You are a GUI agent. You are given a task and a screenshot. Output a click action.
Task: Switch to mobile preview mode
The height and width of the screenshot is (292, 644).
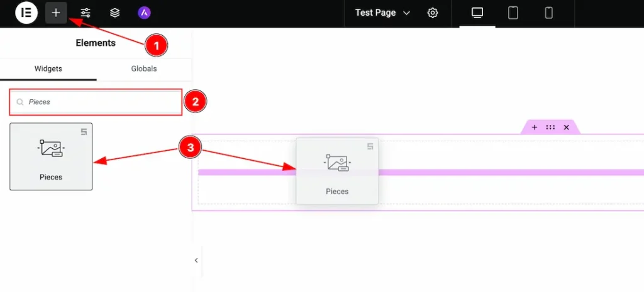tap(548, 13)
